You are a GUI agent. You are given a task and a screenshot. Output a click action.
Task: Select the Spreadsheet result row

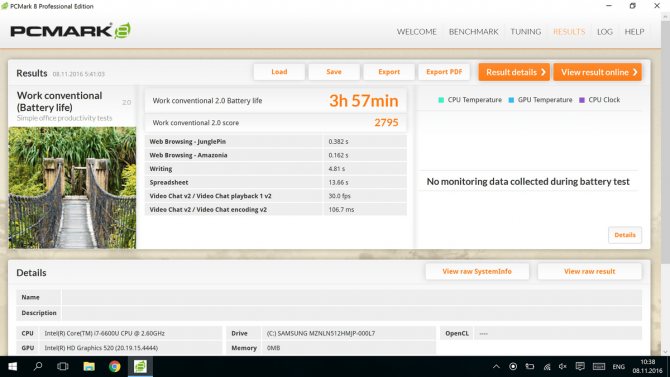tap(276, 183)
